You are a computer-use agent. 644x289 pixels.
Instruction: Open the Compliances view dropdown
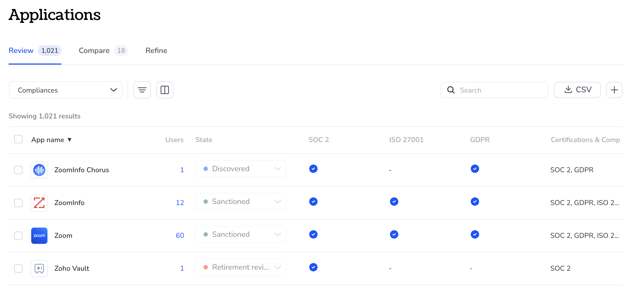click(x=66, y=90)
